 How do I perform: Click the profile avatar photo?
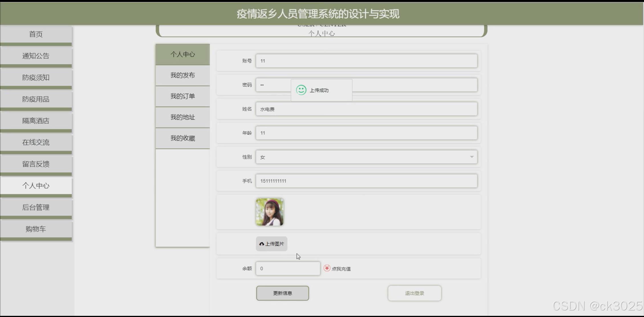pos(269,212)
